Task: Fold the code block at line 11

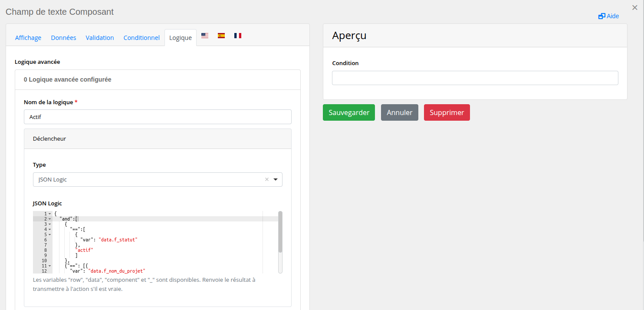Action: click(x=50, y=266)
